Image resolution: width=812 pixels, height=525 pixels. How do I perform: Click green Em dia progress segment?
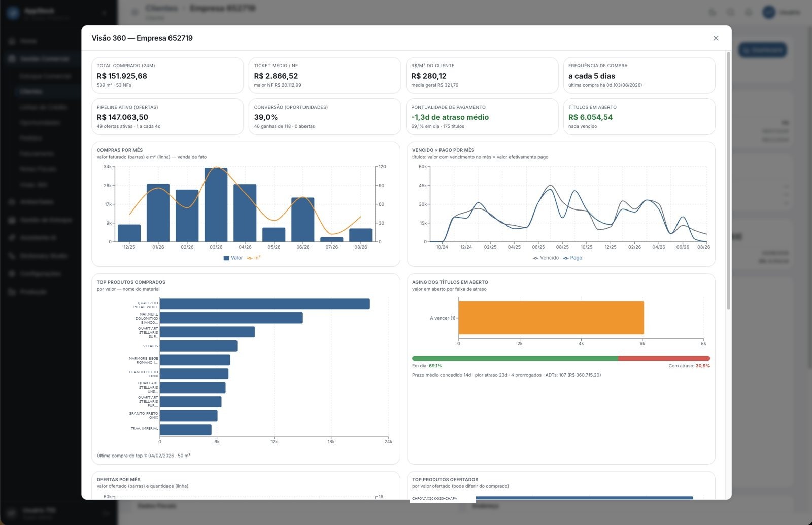pos(515,358)
